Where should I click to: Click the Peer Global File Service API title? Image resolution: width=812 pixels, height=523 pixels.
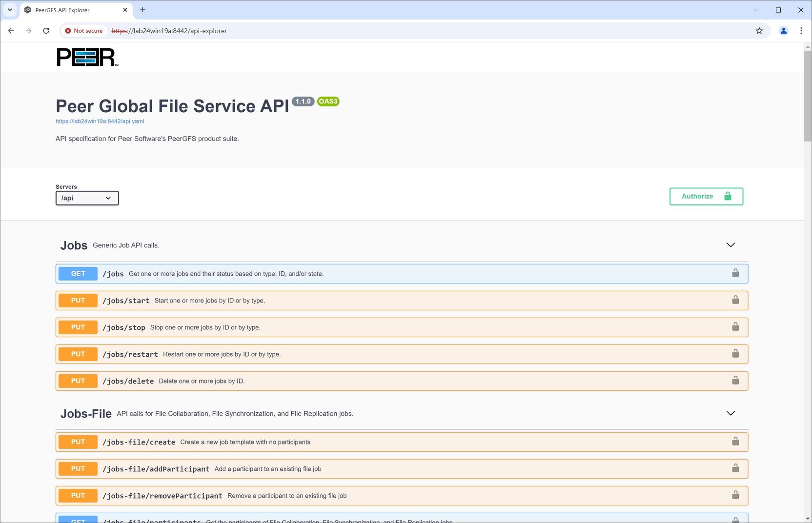[x=172, y=106]
